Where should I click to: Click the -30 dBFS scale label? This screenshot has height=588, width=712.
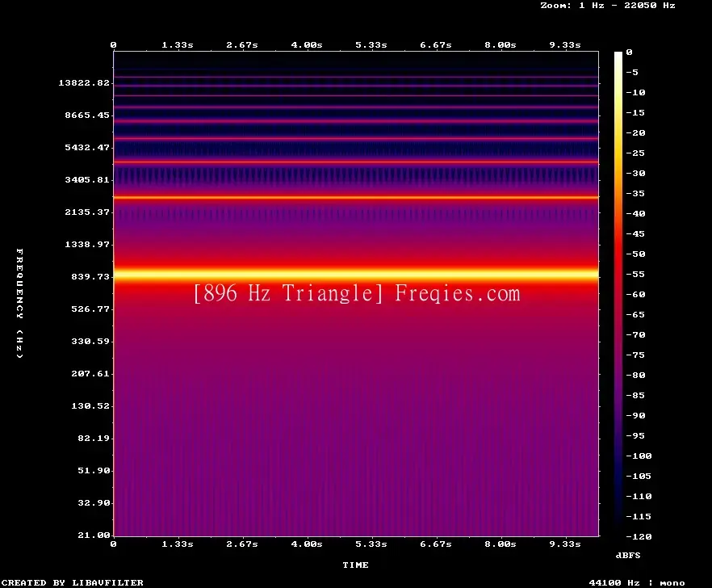coord(635,173)
